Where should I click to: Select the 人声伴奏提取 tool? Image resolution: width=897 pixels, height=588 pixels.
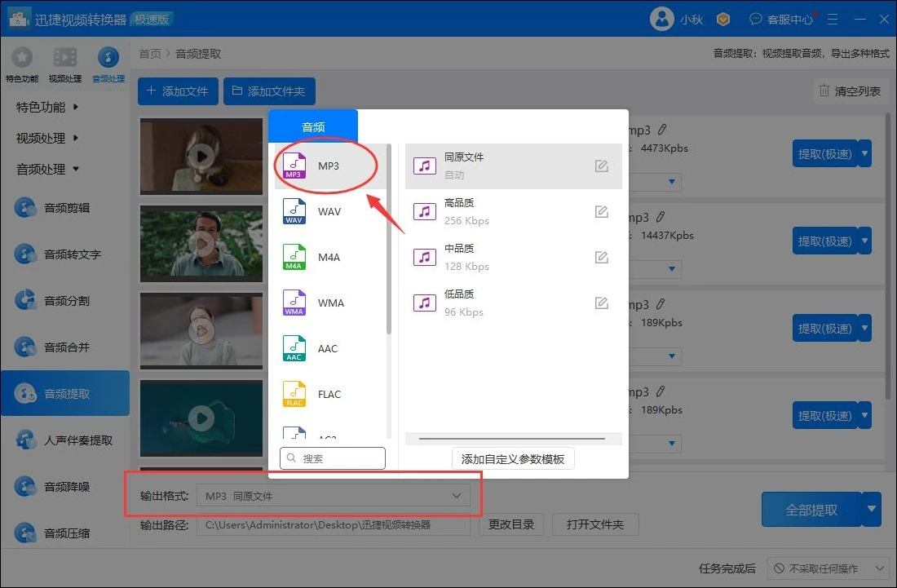pos(65,440)
